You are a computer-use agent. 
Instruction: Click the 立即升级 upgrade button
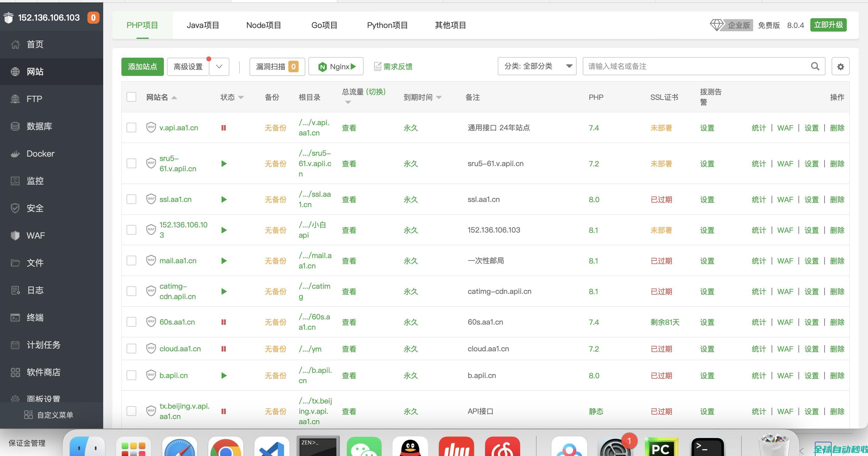pyautogui.click(x=828, y=25)
